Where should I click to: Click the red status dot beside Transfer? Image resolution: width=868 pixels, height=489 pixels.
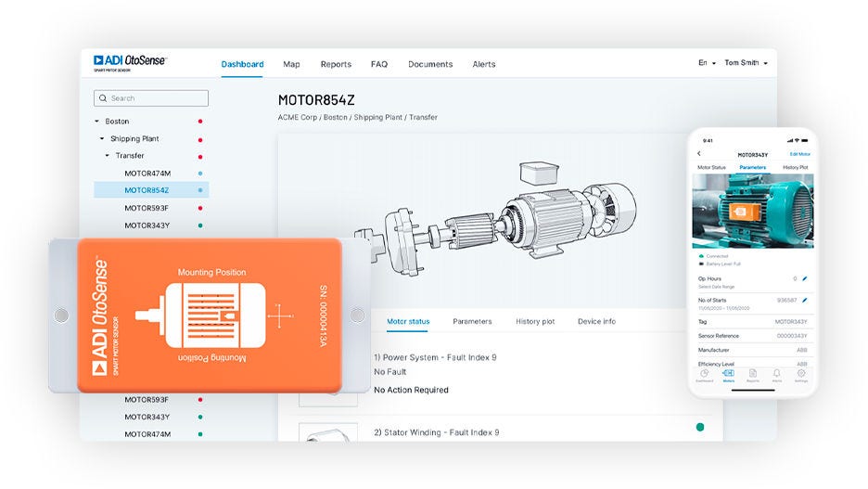click(x=200, y=157)
